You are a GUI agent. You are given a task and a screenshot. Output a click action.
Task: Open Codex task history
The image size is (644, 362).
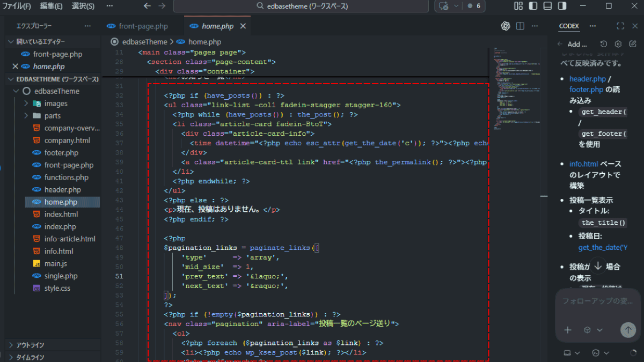click(604, 44)
